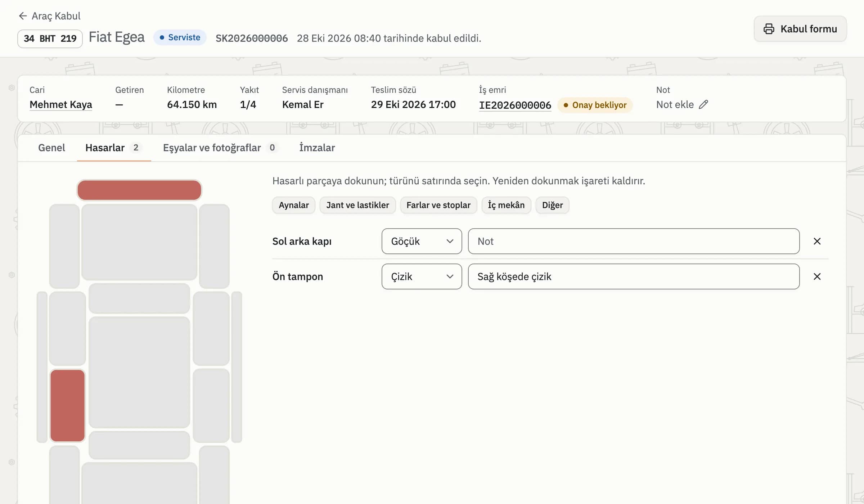
Task: Remove the Ön tampon damage row
Action: pyautogui.click(x=817, y=276)
